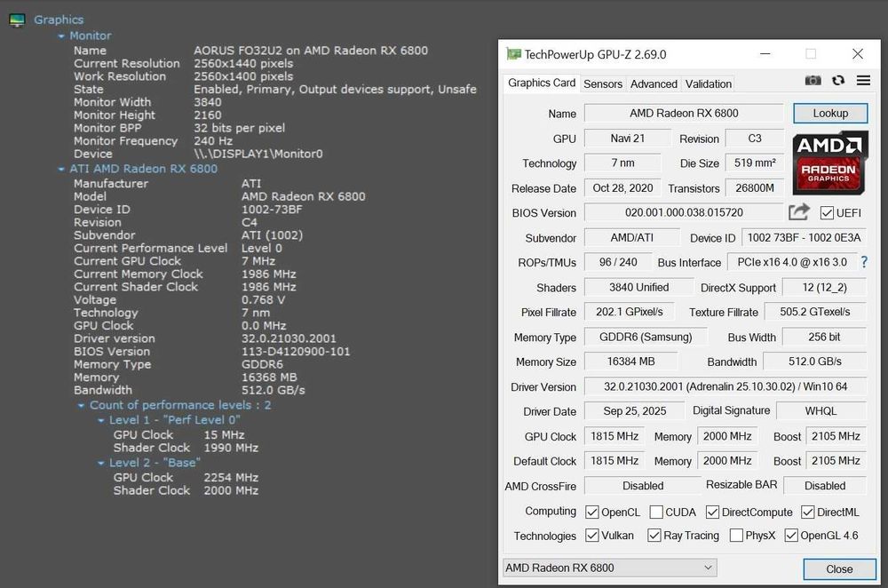Toggle the DirectML checkbox
888x588 pixels.
click(807, 513)
